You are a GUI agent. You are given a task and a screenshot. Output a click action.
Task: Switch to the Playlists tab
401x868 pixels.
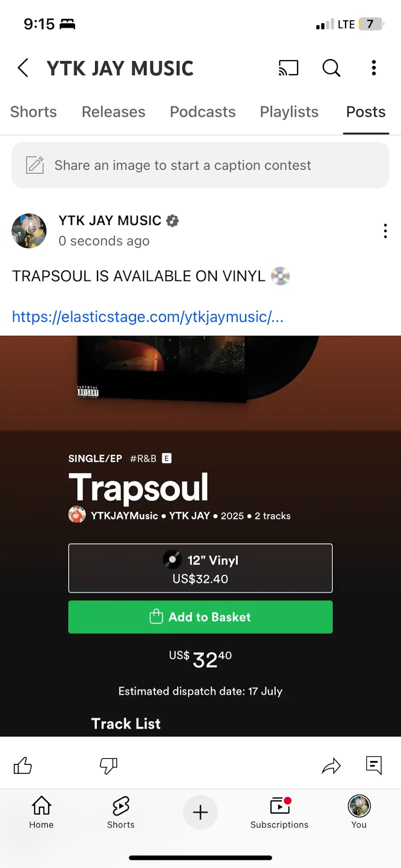pyautogui.click(x=289, y=112)
